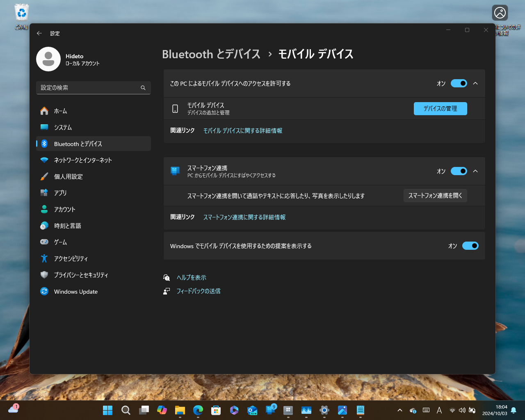Expand the system tray hidden icons arrow
The height and width of the screenshot is (420, 525).
[399, 410]
